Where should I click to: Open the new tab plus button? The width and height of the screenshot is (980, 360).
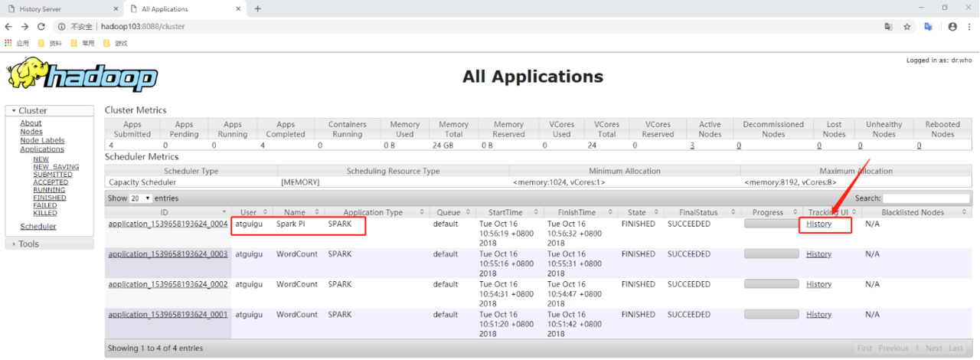[x=258, y=8]
